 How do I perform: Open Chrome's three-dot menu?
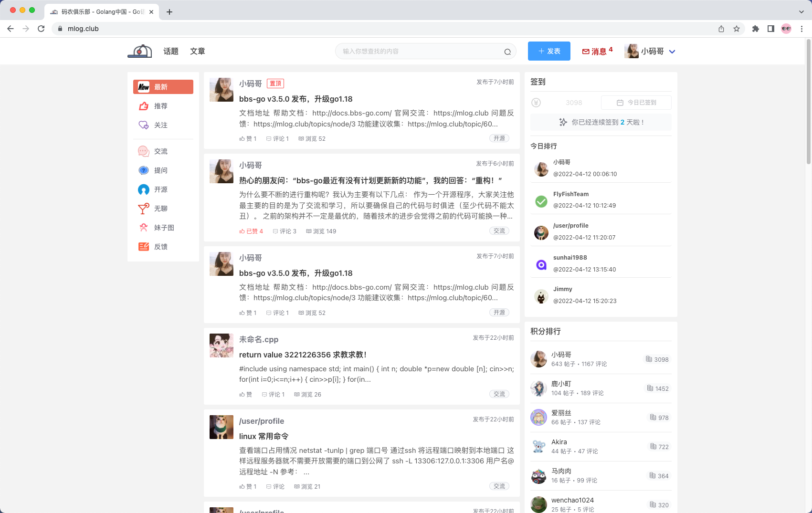tap(801, 29)
